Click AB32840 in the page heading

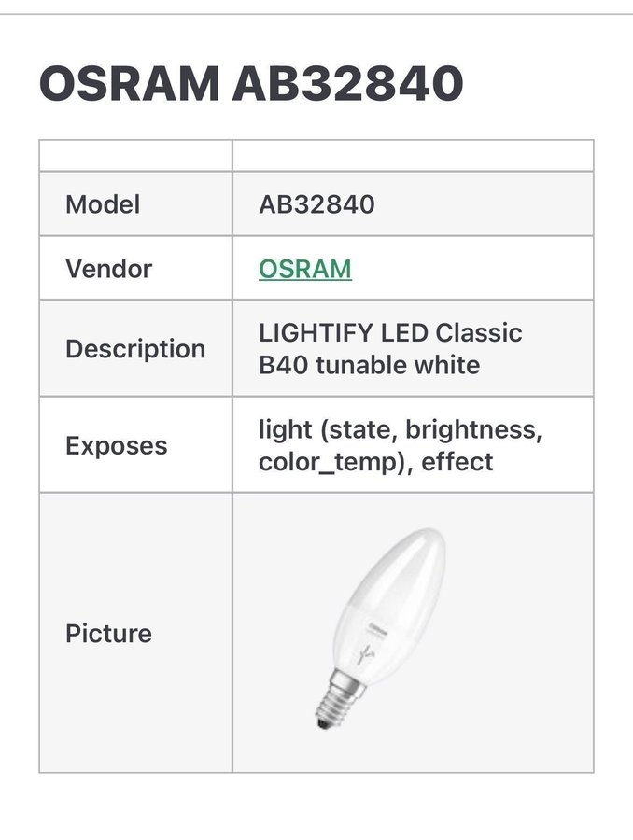(x=347, y=84)
